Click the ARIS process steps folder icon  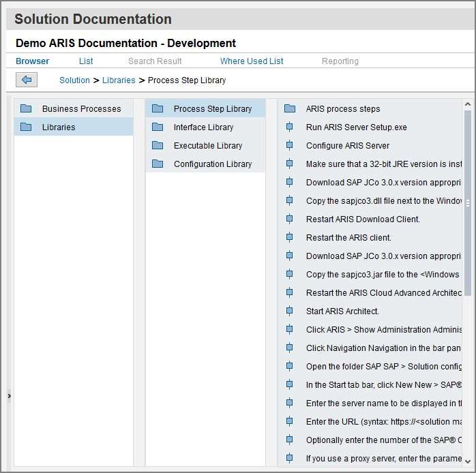[290, 108]
